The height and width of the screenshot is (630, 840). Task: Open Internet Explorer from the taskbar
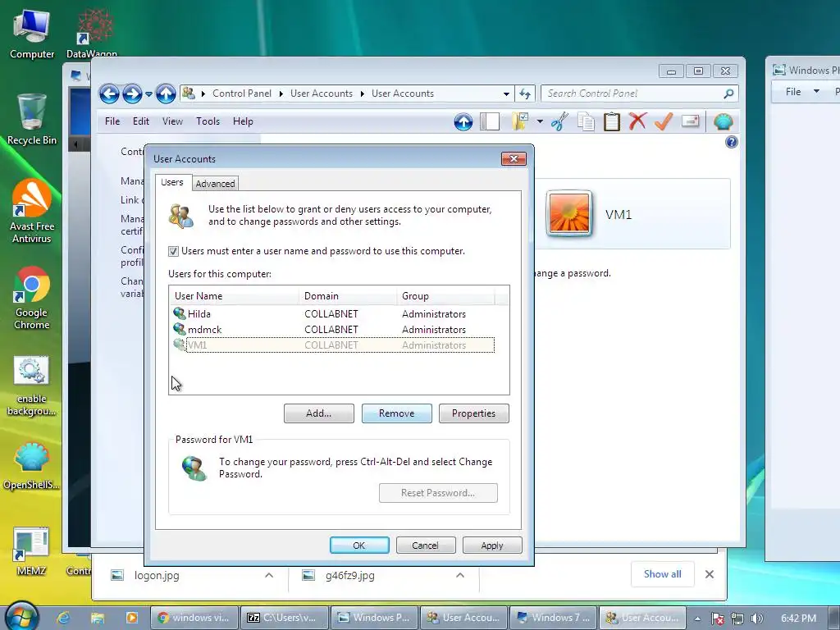[x=63, y=619]
